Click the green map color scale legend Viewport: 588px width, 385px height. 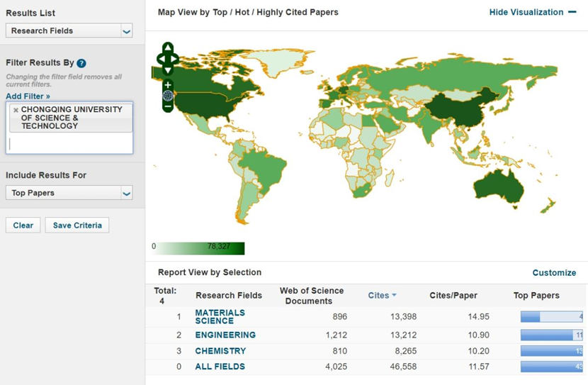coord(200,247)
